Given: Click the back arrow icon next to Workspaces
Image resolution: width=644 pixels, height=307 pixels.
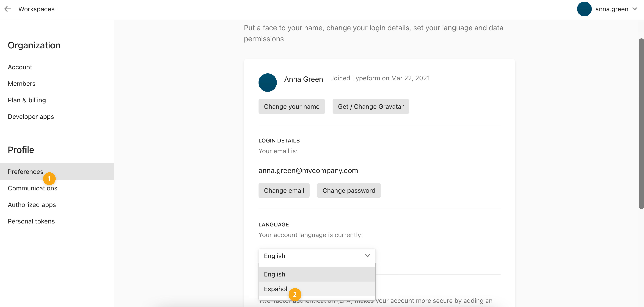Looking at the screenshot, I should click(x=7, y=9).
